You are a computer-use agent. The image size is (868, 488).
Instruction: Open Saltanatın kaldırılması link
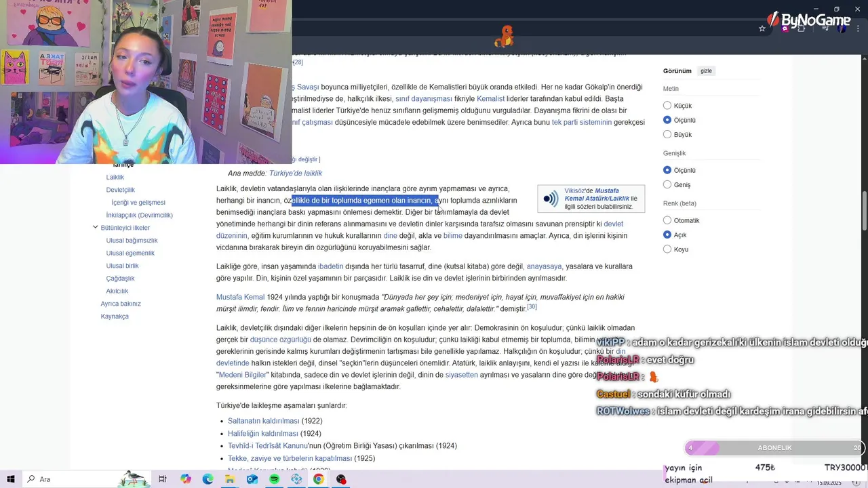tap(264, 421)
